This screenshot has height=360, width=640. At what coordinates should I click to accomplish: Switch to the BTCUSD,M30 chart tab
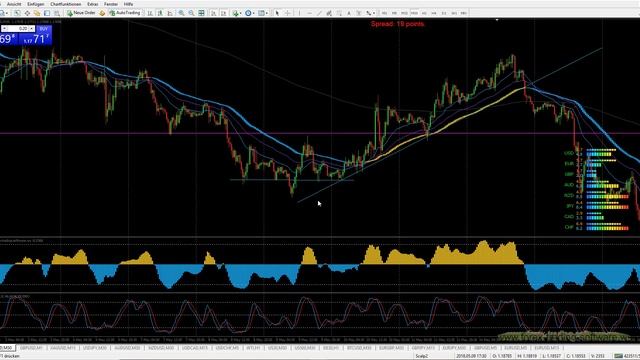click(359, 348)
